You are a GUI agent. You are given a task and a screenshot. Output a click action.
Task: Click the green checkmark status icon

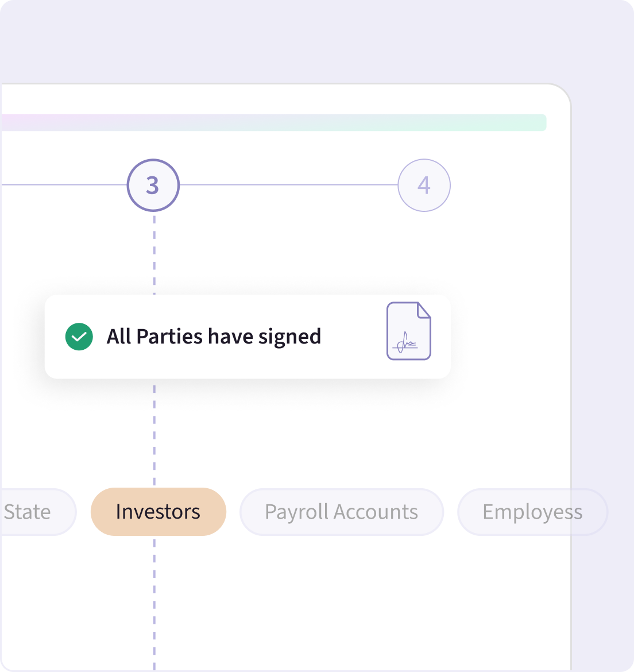pyautogui.click(x=79, y=337)
